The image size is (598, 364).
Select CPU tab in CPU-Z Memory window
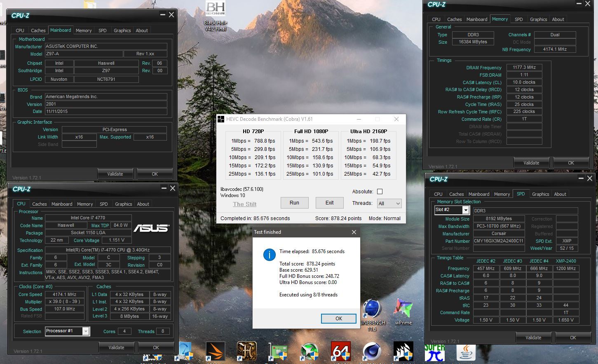[x=436, y=19]
